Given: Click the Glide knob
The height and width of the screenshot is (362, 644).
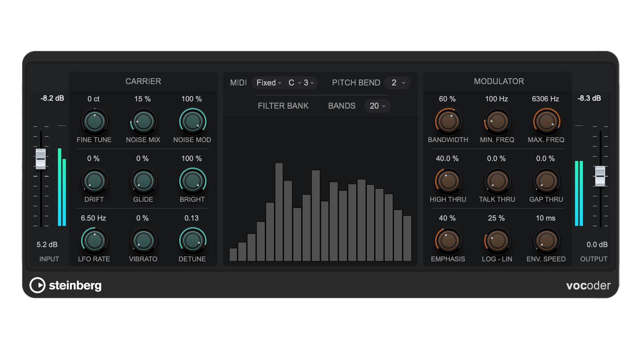Looking at the screenshot, I should (x=143, y=181).
